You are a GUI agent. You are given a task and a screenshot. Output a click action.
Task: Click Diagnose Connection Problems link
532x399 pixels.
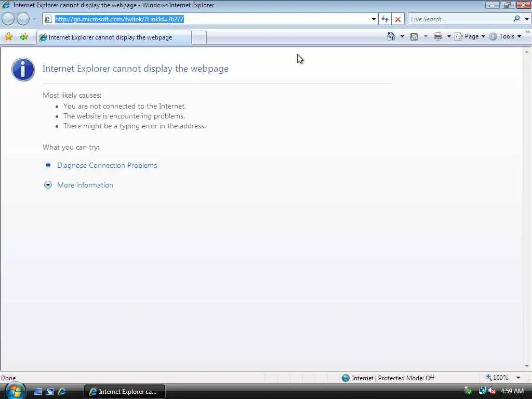[x=107, y=165]
